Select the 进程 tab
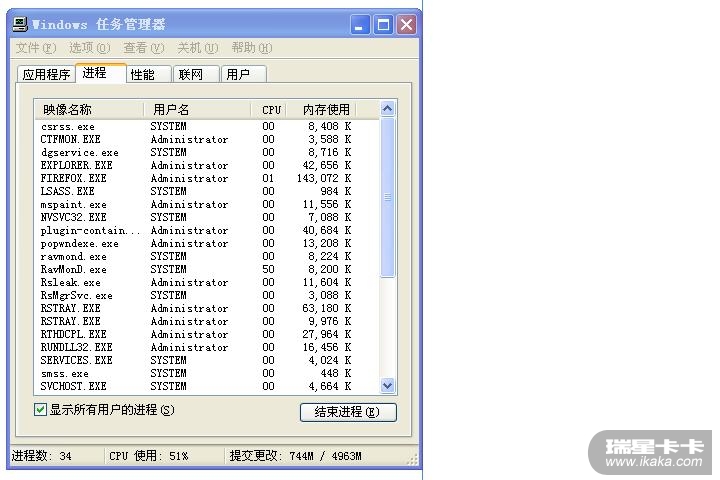This screenshot has height=480, width=720. pyautogui.click(x=101, y=73)
